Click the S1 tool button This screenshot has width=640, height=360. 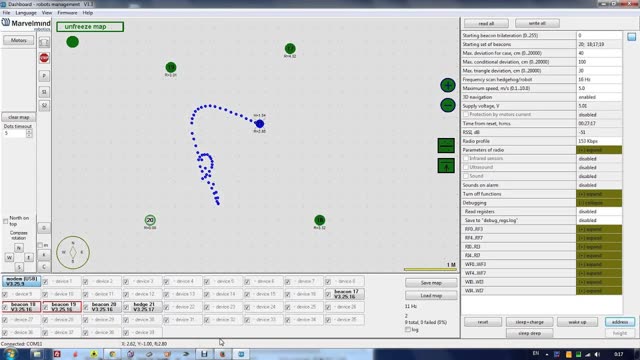[x=44, y=92]
